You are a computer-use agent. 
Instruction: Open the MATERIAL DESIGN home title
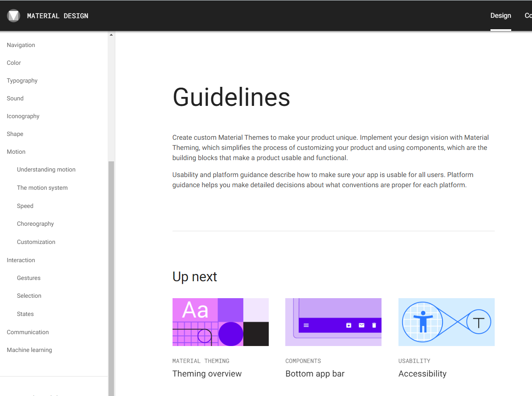[x=58, y=16]
